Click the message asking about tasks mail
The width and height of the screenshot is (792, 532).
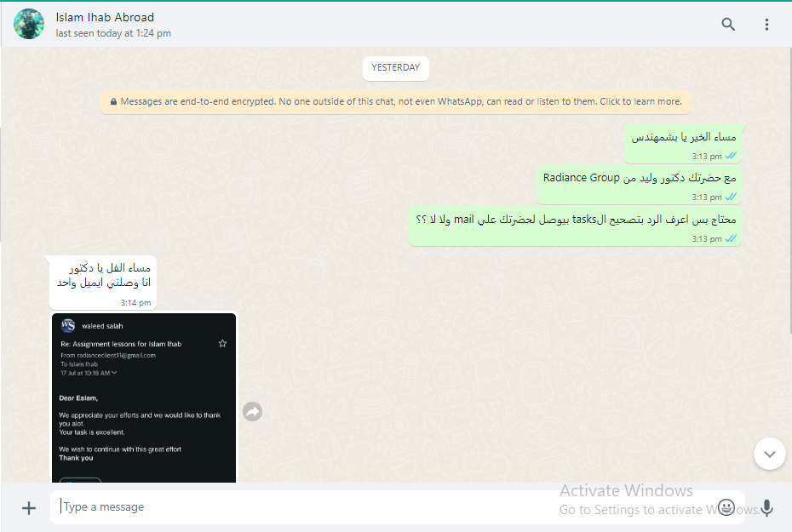coord(575,226)
